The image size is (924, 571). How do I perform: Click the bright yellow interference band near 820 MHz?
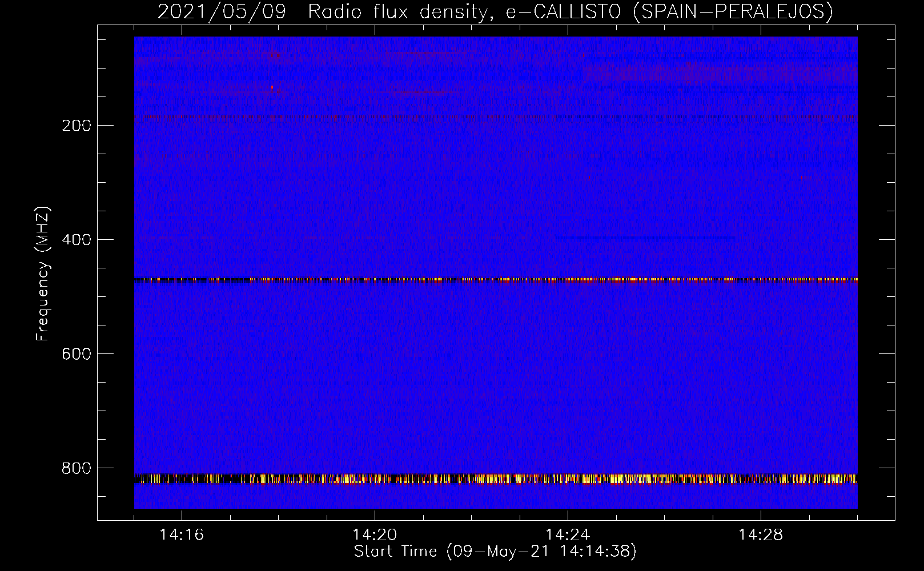click(x=496, y=479)
